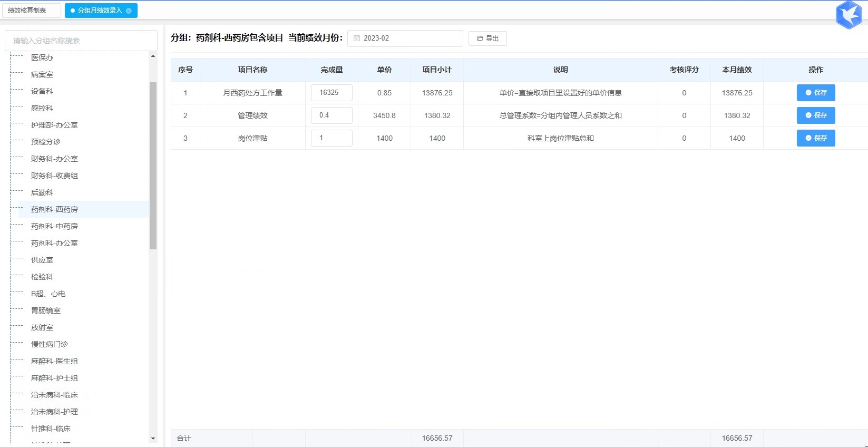This screenshot has height=447, width=868.
Task: Select 财务科-收费组 in the tree
Action: pyautogui.click(x=54, y=176)
